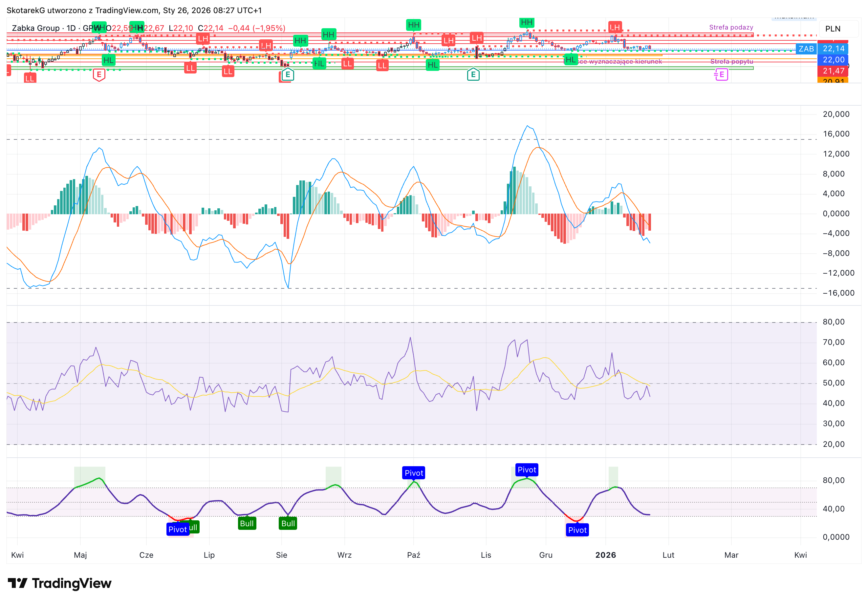Viewport: 868px width, 603px height.
Task: Click the Gru month label on time axis
Action: click(546, 555)
